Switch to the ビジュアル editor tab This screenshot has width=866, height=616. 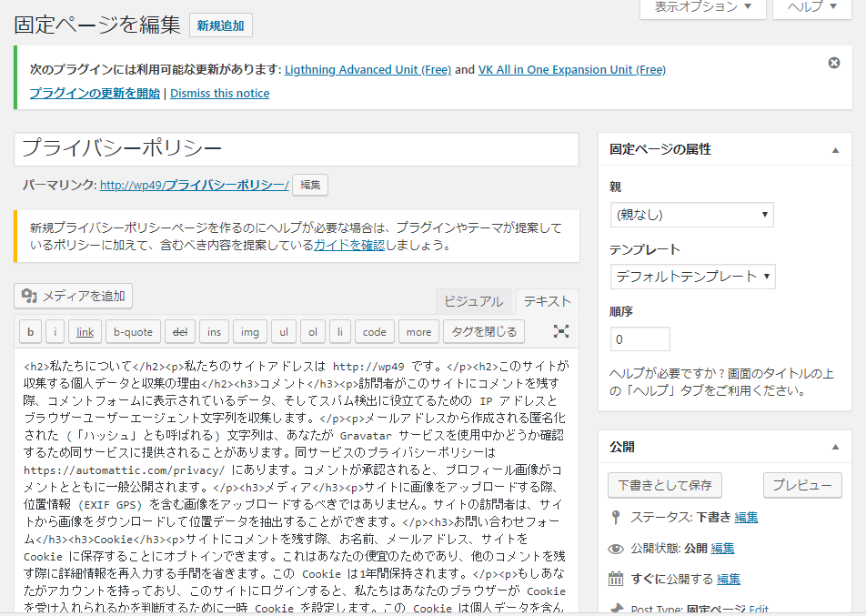point(473,302)
